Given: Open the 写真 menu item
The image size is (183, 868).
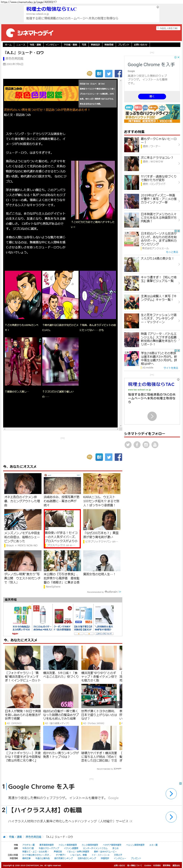Looking at the screenshot, I should (x=84, y=45).
